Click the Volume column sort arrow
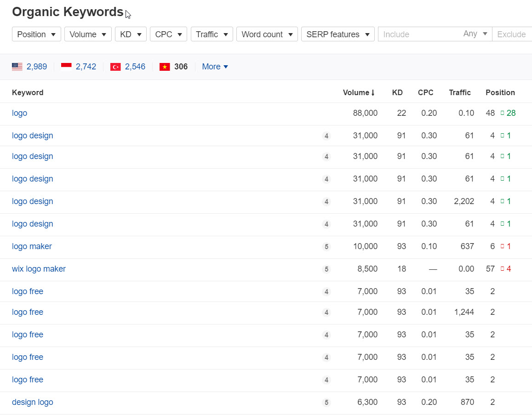This screenshot has height=415, width=532. [x=373, y=93]
